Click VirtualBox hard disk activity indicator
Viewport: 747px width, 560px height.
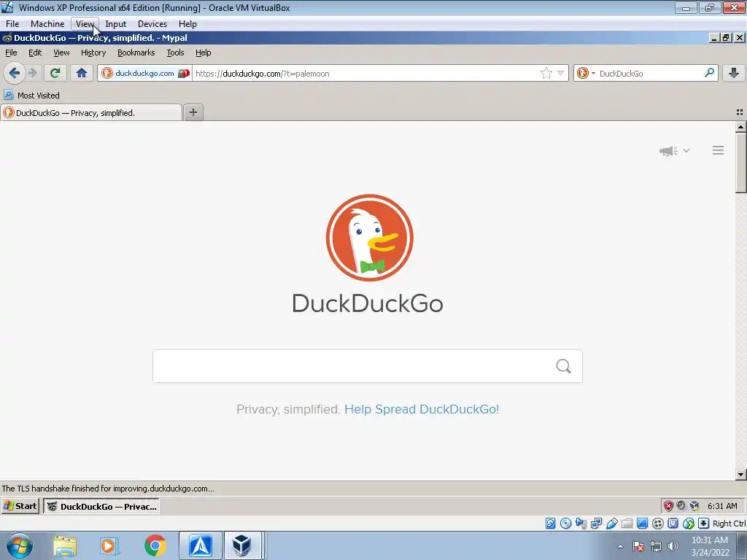pyautogui.click(x=550, y=524)
